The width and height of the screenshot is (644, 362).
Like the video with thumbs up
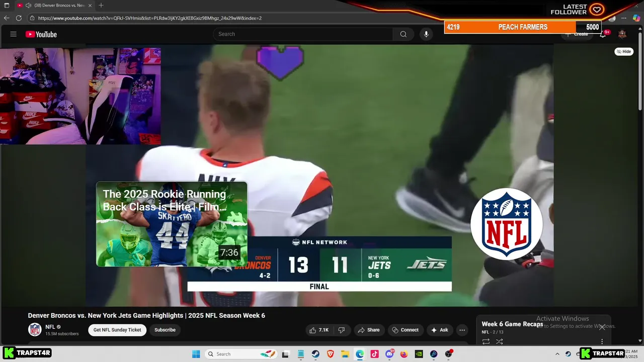(319, 330)
